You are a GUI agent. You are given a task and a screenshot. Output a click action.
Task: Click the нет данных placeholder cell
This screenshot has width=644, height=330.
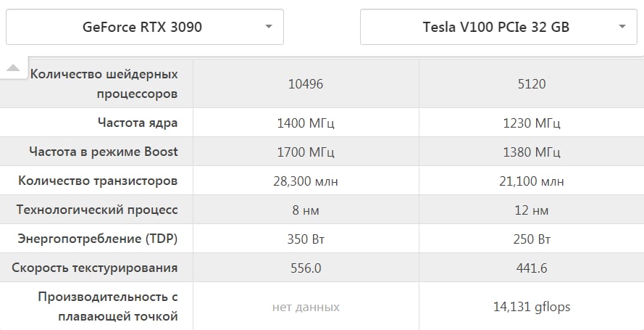(x=306, y=307)
